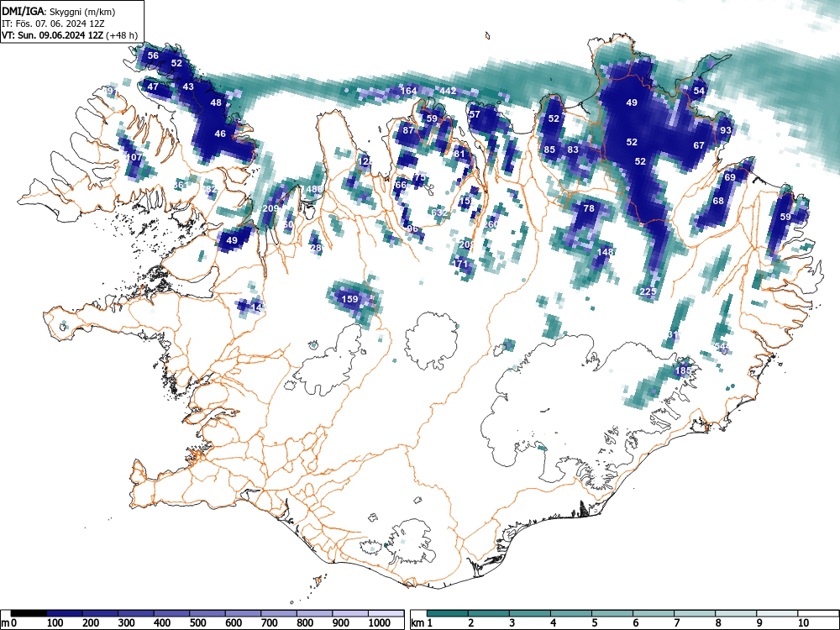This screenshot has height=630, width=840.
Task: Click the '(+48 h)' forecast offset text
Action: click(123, 35)
